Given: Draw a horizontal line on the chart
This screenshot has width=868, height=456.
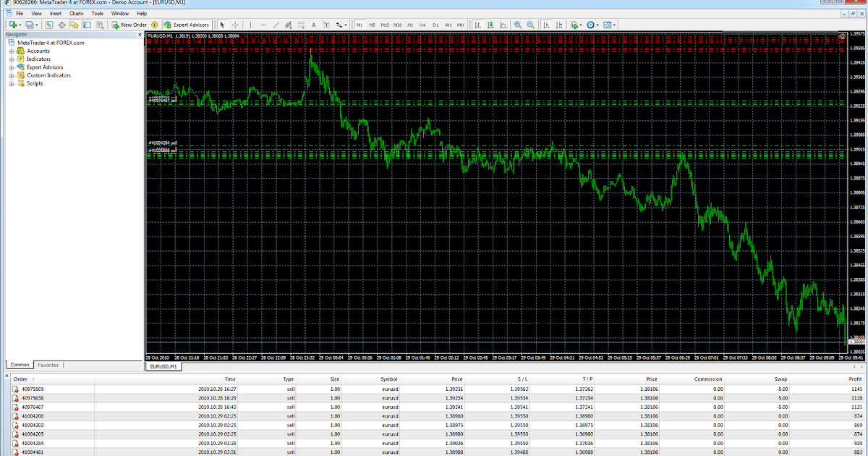Looking at the screenshot, I should click(x=263, y=24).
